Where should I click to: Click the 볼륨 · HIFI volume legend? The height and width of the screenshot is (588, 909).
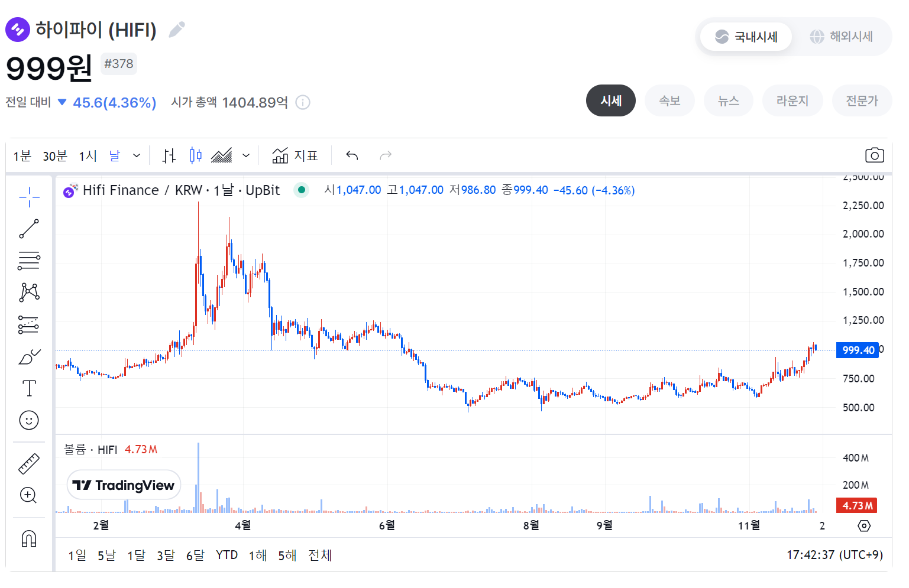pos(90,450)
